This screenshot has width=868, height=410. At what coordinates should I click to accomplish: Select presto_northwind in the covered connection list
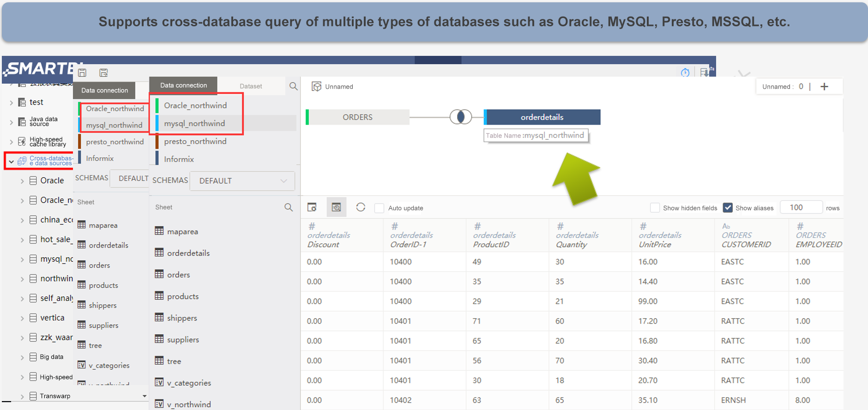click(x=115, y=142)
